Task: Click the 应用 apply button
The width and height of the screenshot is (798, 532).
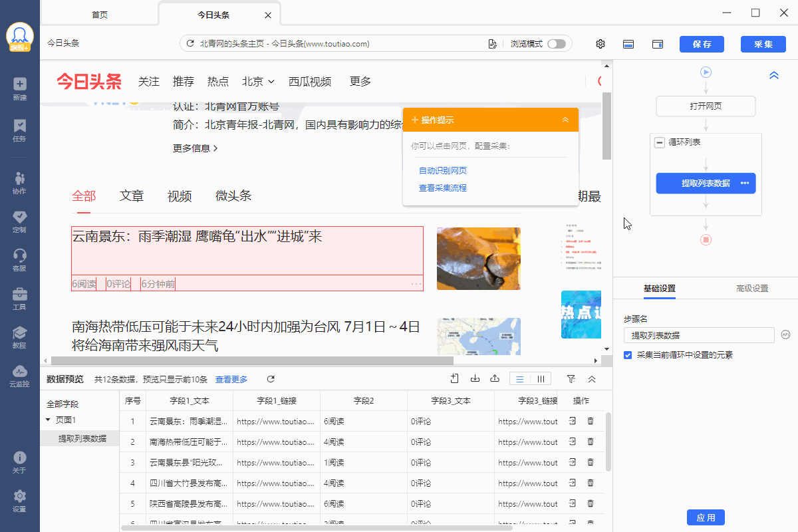Action: (x=706, y=517)
